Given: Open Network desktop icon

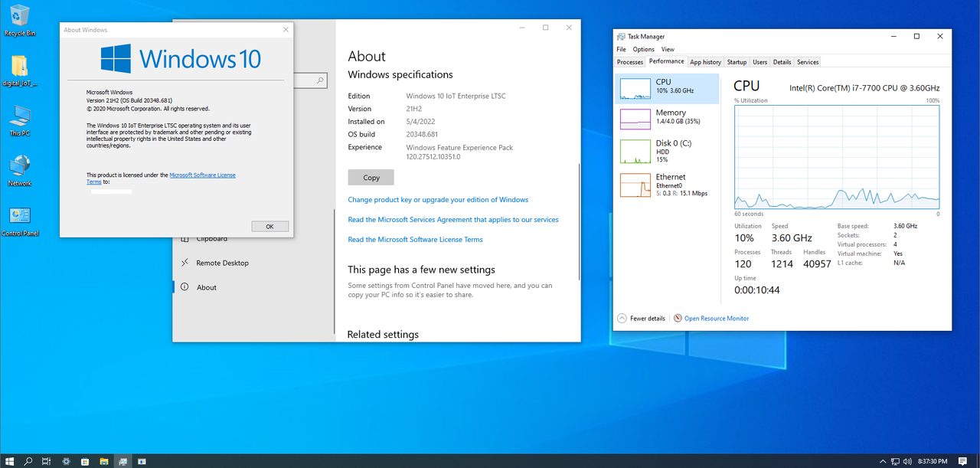Looking at the screenshot, I should pos(20,171).
